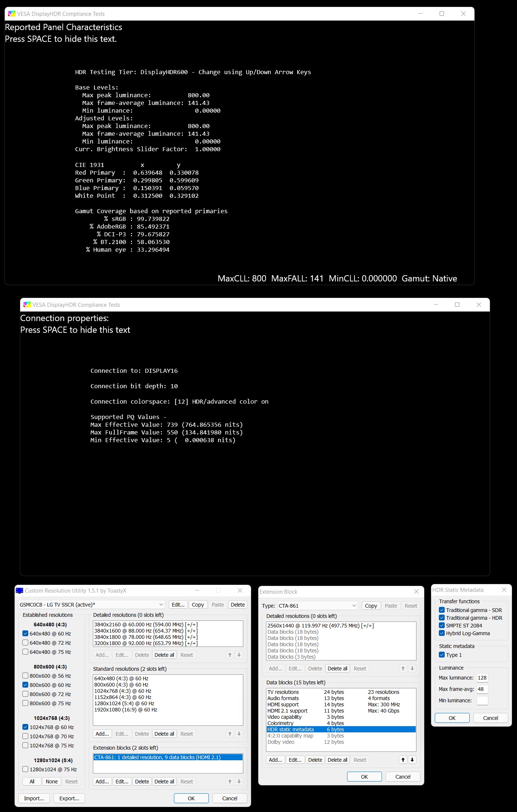Delete the active display in CRU
The height and width of the screenshot is (812, 517).
pos(238,604)
